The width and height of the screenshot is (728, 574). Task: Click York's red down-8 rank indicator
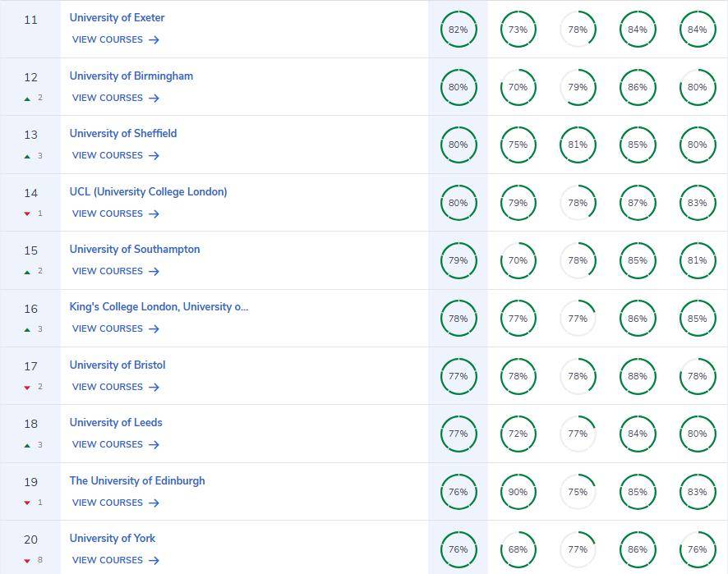click(x=33, y=560)
